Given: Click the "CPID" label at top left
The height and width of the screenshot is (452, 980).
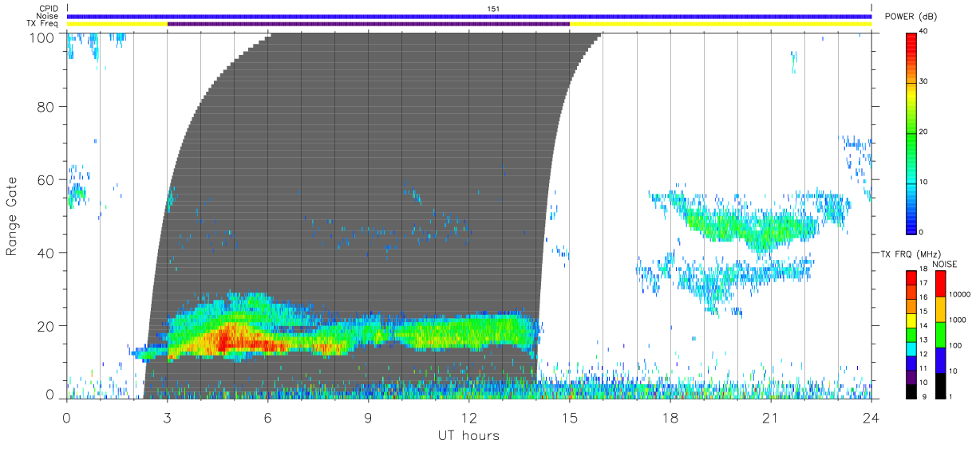Looking at the screenshot, I should 49,9.
